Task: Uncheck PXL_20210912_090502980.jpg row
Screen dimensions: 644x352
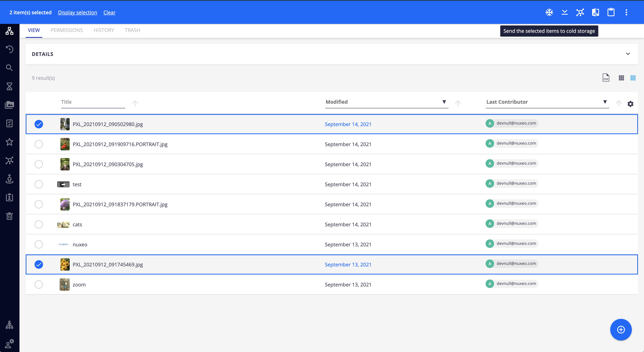Action: 39,124
